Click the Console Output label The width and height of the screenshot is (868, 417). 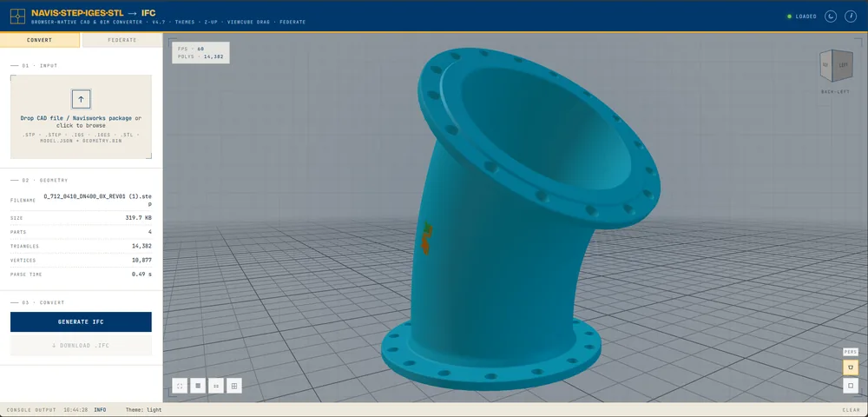point(31,410)
